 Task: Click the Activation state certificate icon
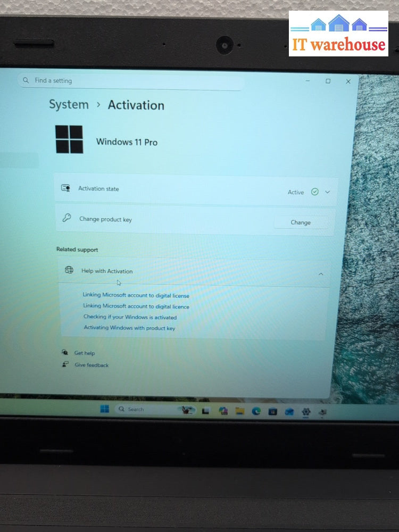(x=65, y=188)
